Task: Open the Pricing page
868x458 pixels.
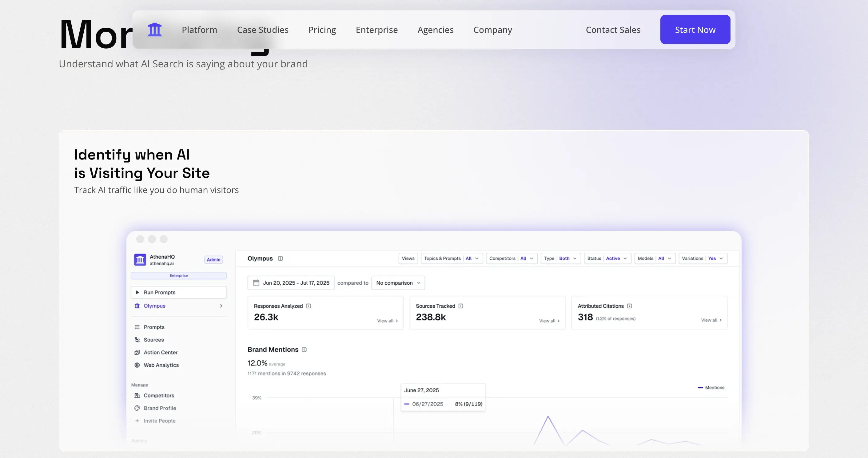Action: (x=322, y=30)
